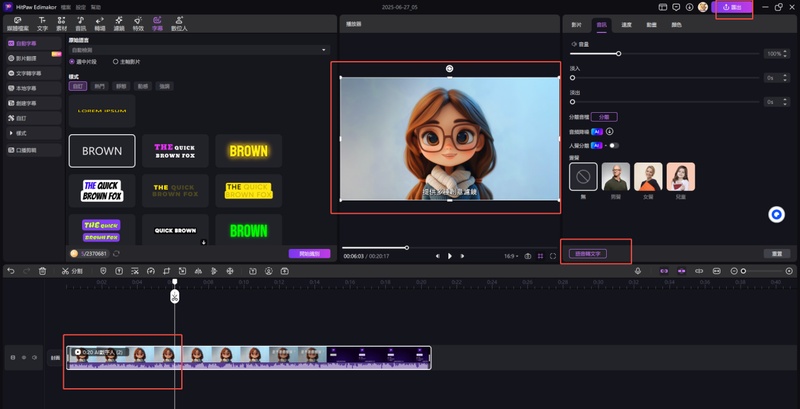
Task: Open the 特效 (Effects) toolbar icon
Action: click(138, 22)
